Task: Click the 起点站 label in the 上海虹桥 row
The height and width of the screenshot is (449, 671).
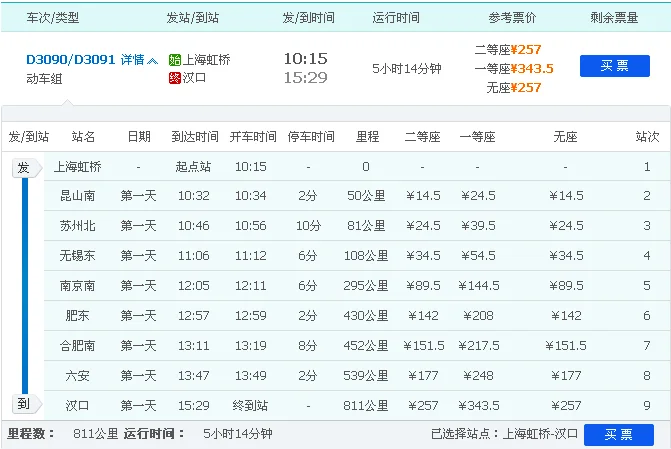Action: [193, 167]
